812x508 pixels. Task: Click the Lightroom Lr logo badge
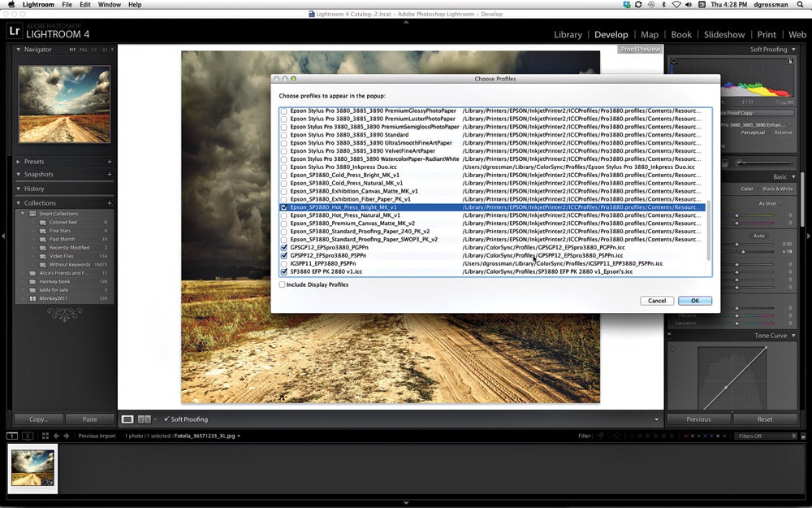coord(15,31)
